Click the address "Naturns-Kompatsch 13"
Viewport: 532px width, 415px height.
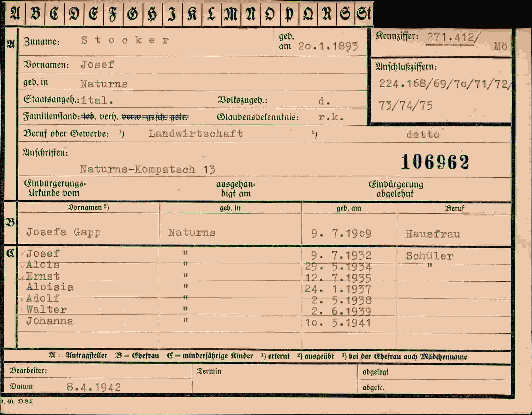[148, 169]
